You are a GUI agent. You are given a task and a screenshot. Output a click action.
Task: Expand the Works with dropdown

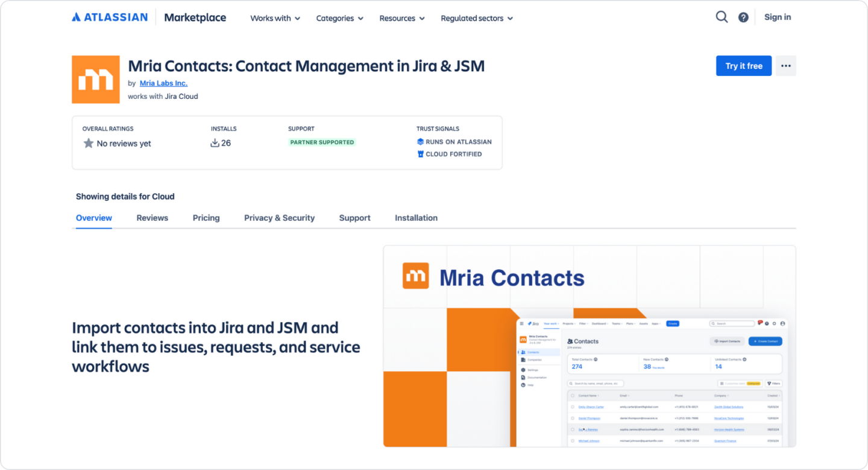point(275,18)
